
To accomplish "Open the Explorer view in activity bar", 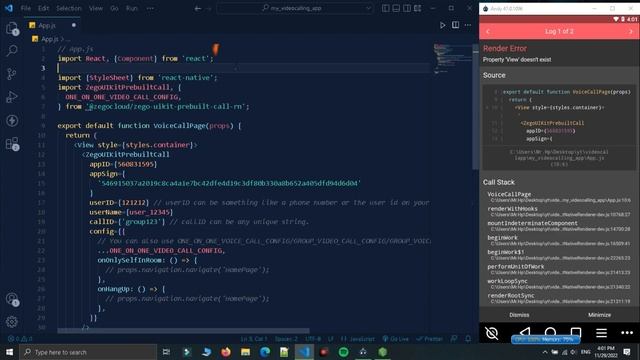I will pyautogui.click(x=12, y=29).
